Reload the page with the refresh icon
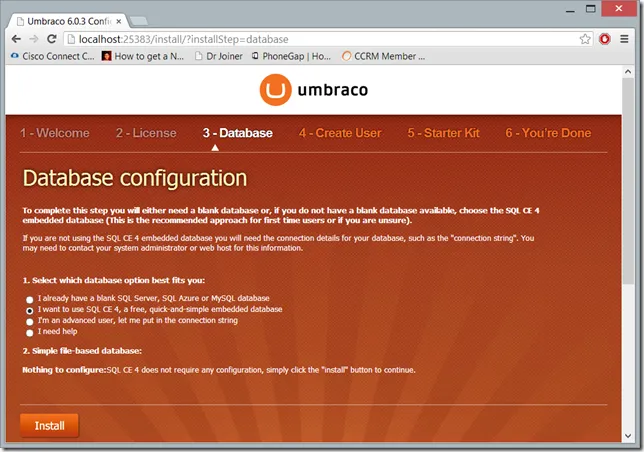 pos(51,39)
